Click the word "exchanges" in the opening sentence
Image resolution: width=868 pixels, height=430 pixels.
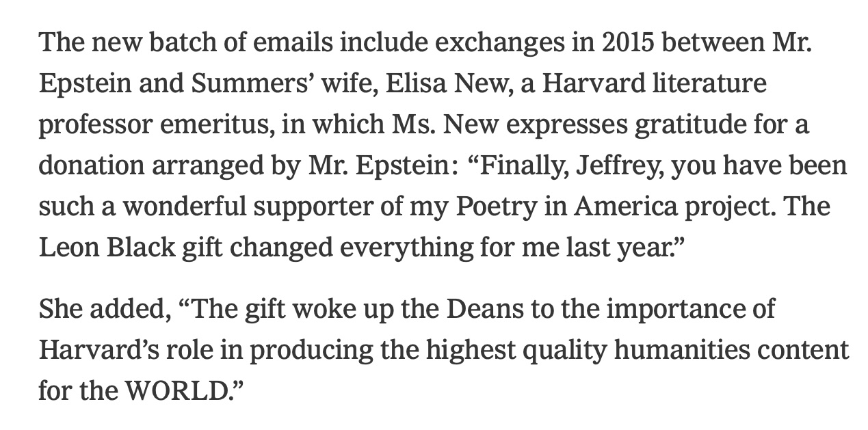point(501,43)
